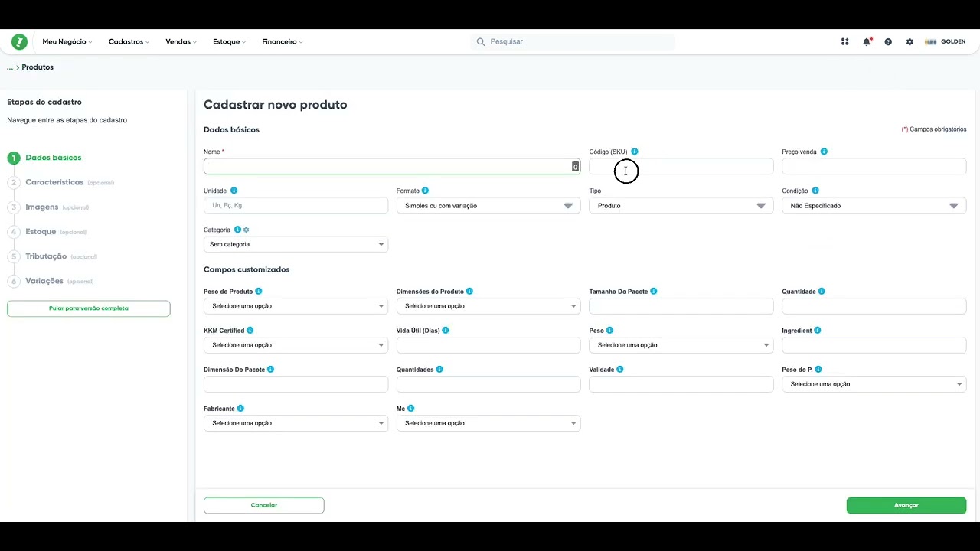980x551 pixels.
Task: Click the info icon next to Dimensões do Produto
Action: coord(469,292)
